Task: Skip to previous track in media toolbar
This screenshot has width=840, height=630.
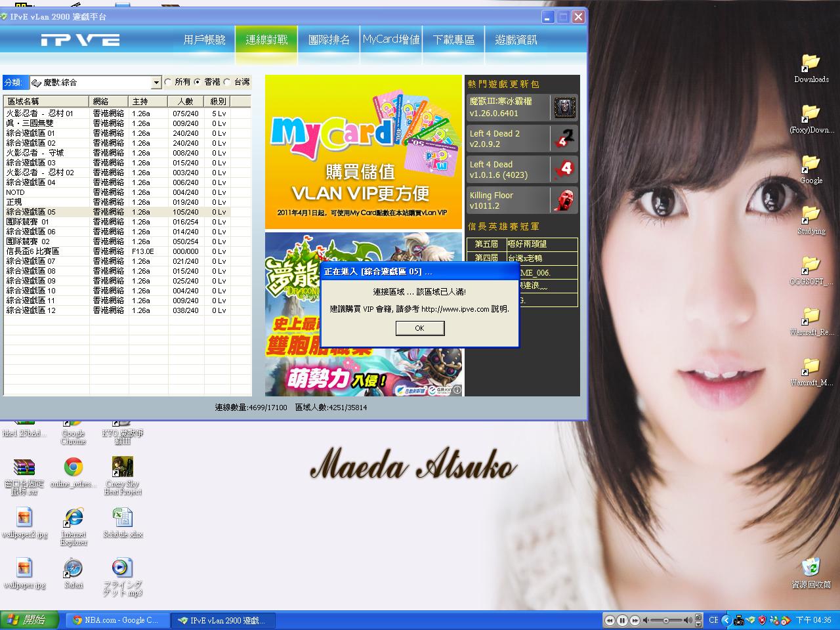Action: 610,620
